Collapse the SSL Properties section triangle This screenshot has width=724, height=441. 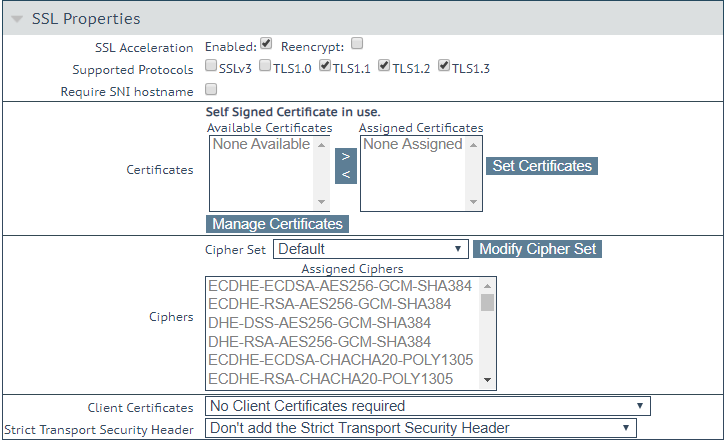point(17,19)
